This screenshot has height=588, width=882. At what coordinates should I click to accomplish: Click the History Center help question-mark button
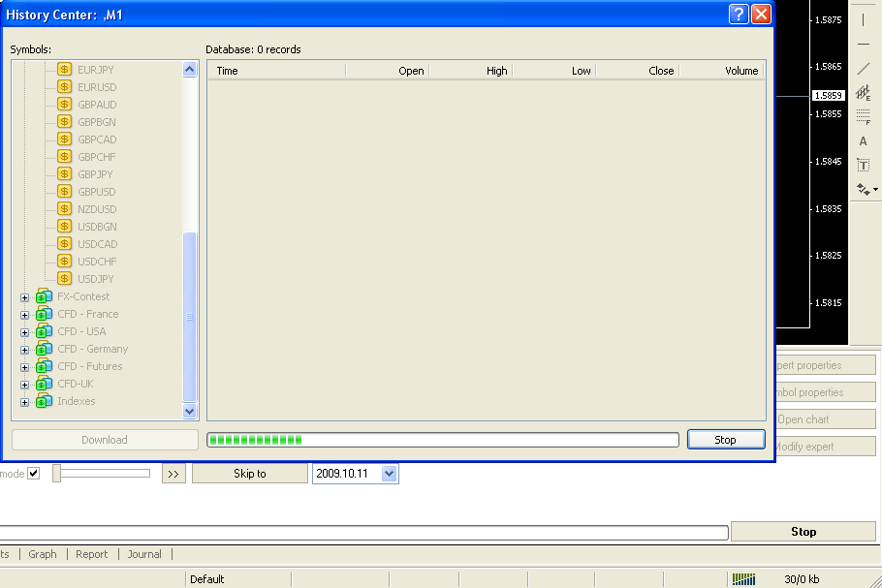(739, 15)
